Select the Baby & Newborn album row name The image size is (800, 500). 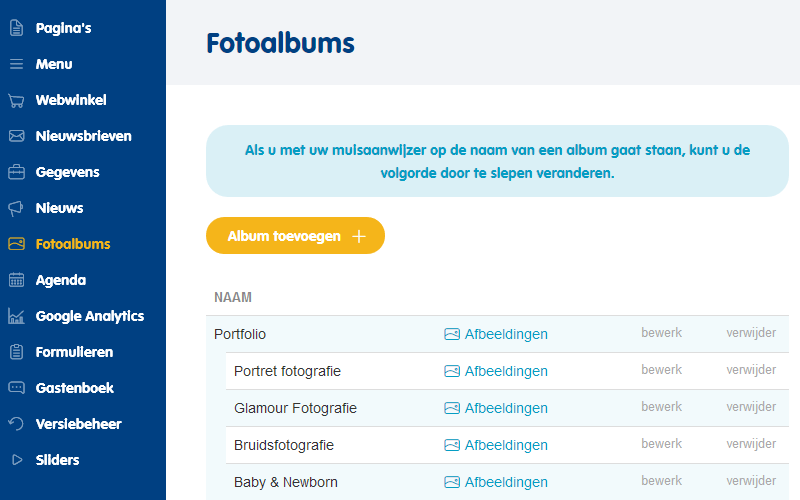pos(286,483)
